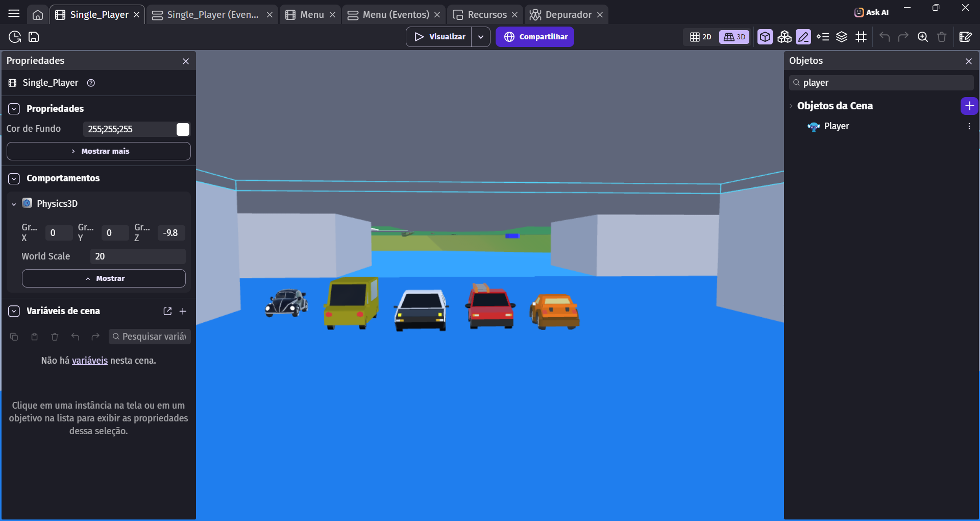This screenshot has width=980, height=521.
Task: Open the Cor de Fundo color swatch
Action: click(183, 129)
